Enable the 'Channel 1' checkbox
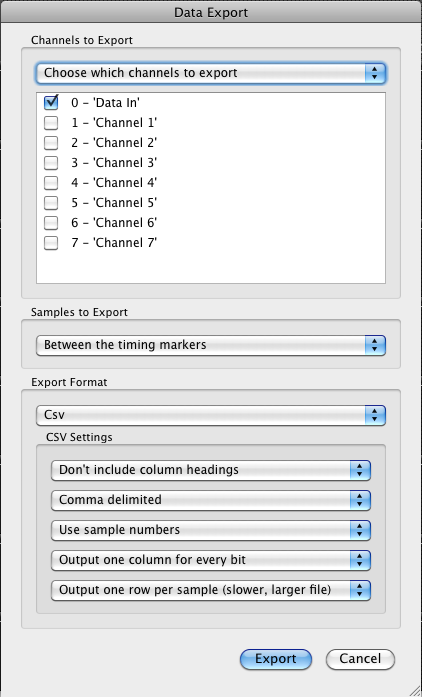This screenshot has width=422, height=697. click(x=51, y=123)
